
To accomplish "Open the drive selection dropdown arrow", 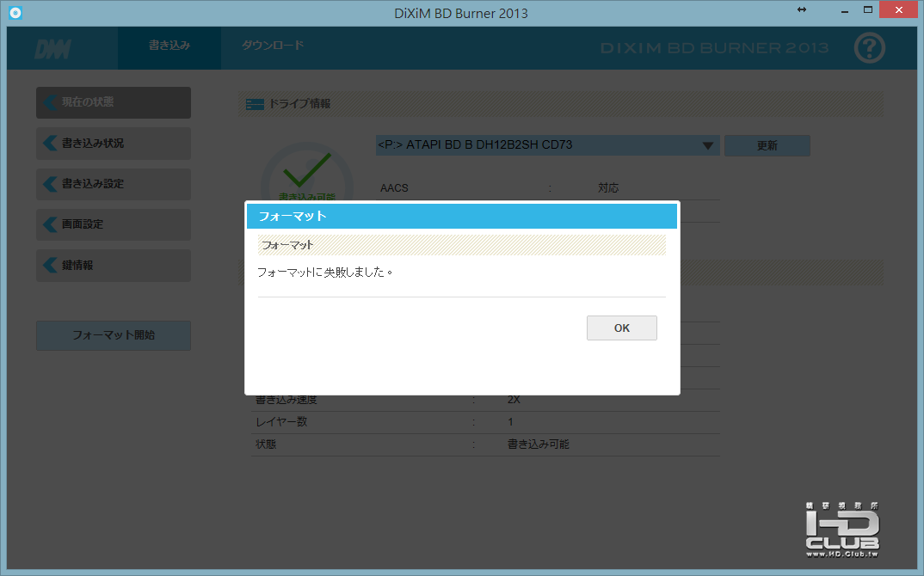I will (x=708, y=145).
